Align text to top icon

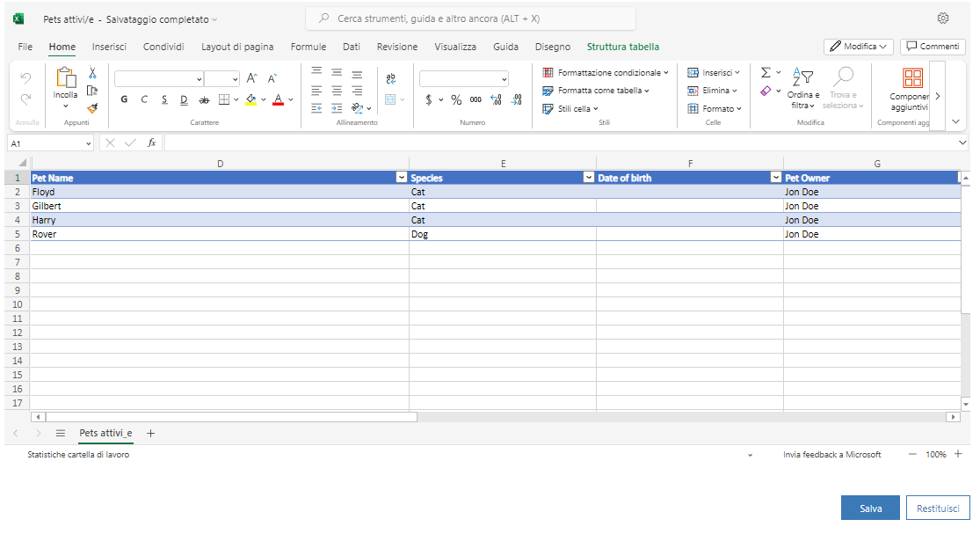click(317, 72)
